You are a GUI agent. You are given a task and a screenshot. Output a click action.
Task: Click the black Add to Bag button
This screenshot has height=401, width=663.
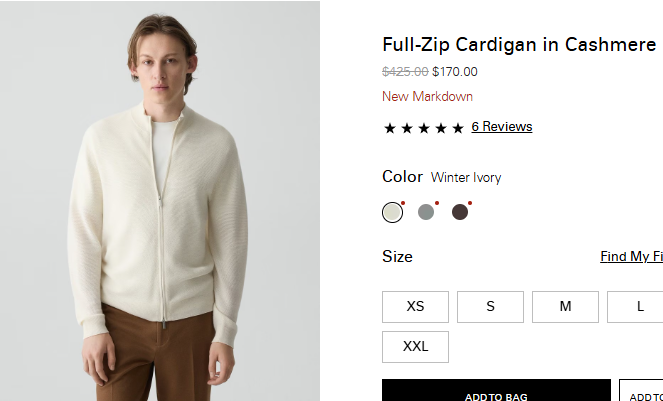coord(496,392)
